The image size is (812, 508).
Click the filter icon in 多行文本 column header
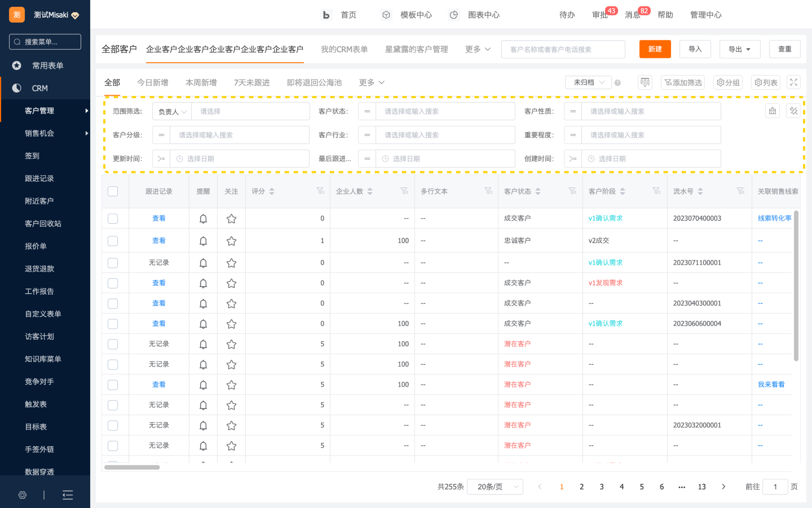pyautogui.click(x=488, y=191)
